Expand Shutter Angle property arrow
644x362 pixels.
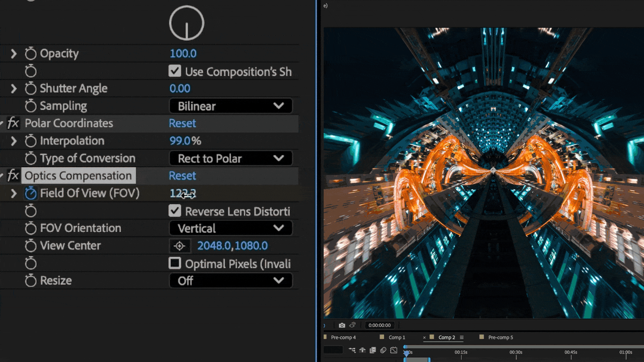[13, 88]
